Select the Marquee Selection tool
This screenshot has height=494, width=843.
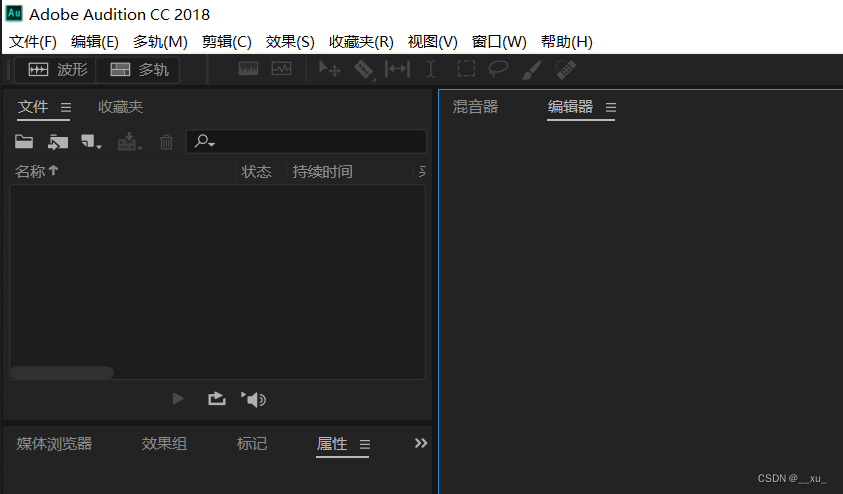coord(466,69)
